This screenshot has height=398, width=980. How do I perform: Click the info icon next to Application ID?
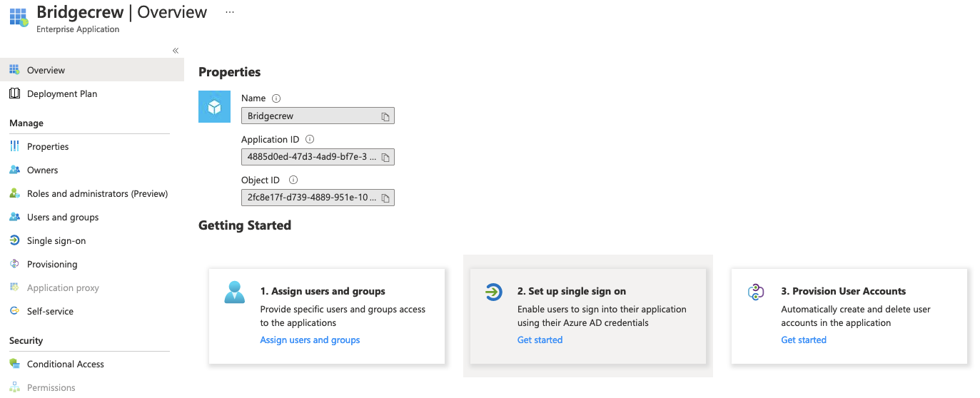[310, 140]
